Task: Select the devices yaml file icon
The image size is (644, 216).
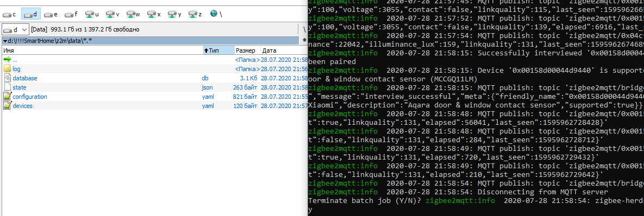Action: tap(8, 106)
